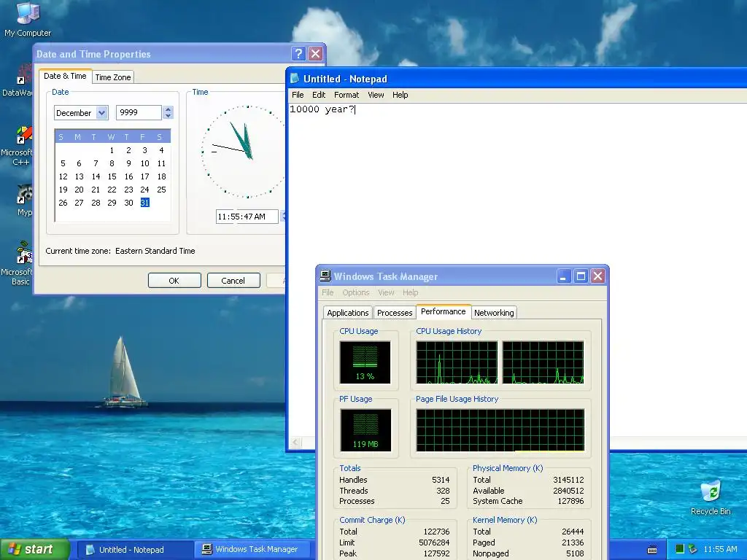Image resolution: width=747 pixels, height=560 pixels.
Task: Click the right CPU Usage History graph
Action: [x=543, y=362]
